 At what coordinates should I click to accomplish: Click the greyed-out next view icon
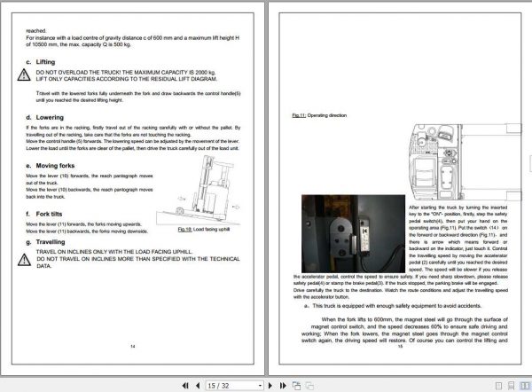coord(309,386)
